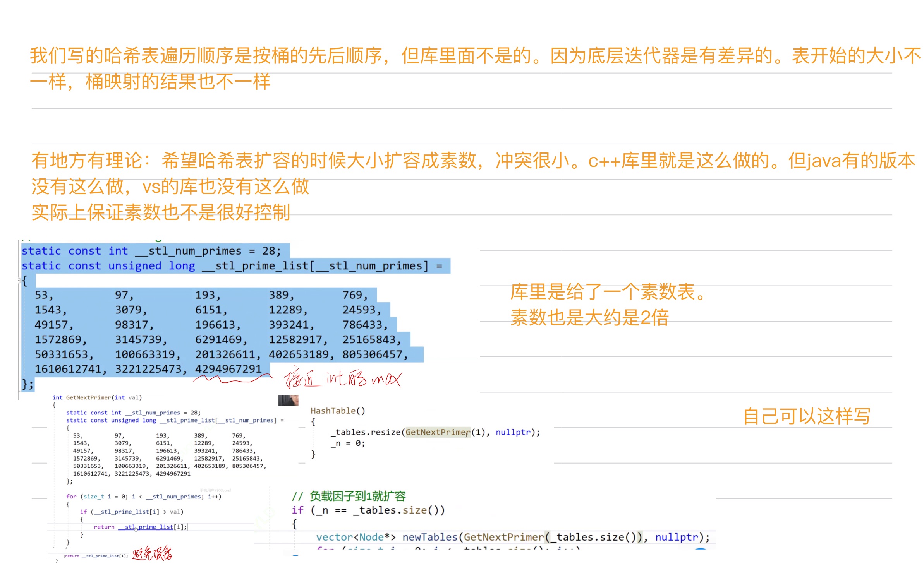Click the highlighted GetNextPrimer in _tables.resize
The image size is (924, 577).
437,432
